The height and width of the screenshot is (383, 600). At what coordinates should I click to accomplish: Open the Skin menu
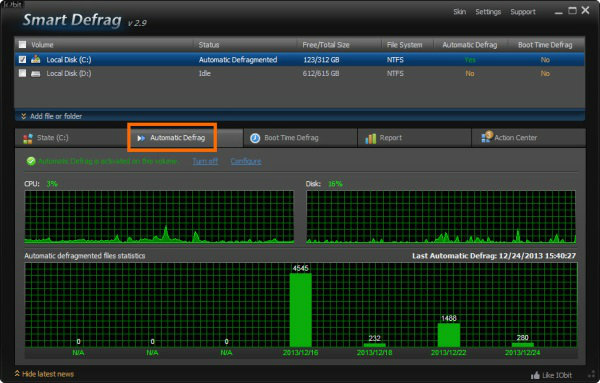tap(460, 12)
